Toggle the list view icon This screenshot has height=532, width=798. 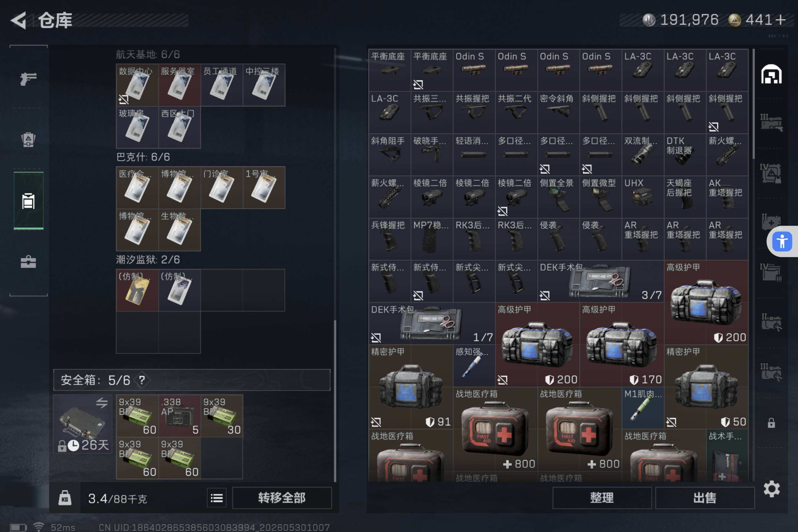(217, 498)
